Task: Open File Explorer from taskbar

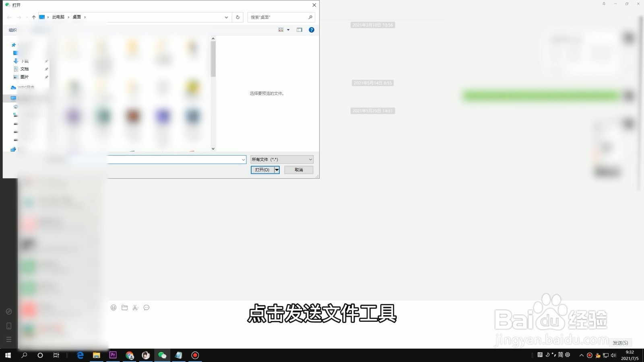Action: click(97, 355)
